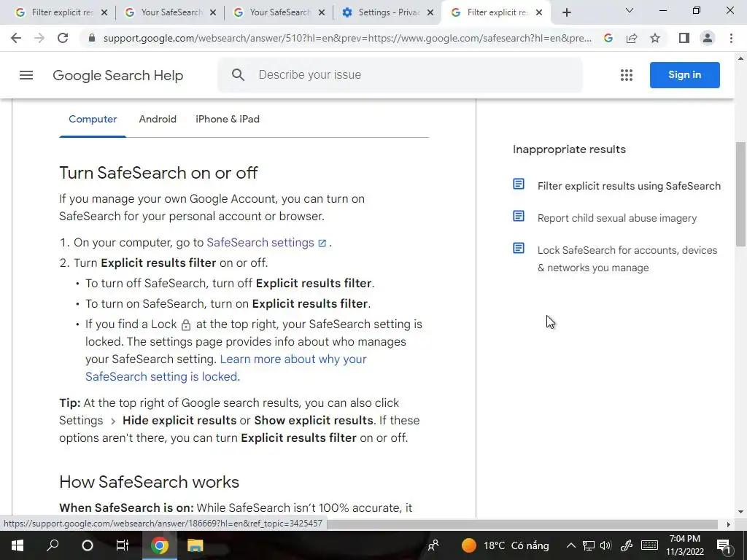Open Cortana from taskbar
Viewport: 747px width, 560px height.
(88, 545)
